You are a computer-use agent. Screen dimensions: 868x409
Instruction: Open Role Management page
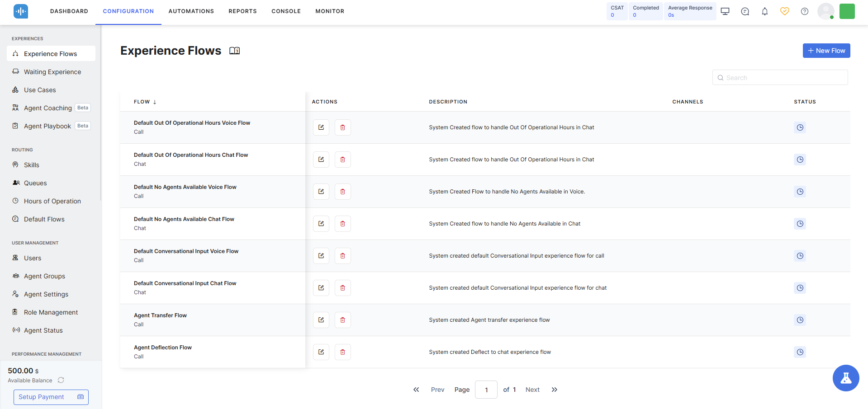coord(51,312)
